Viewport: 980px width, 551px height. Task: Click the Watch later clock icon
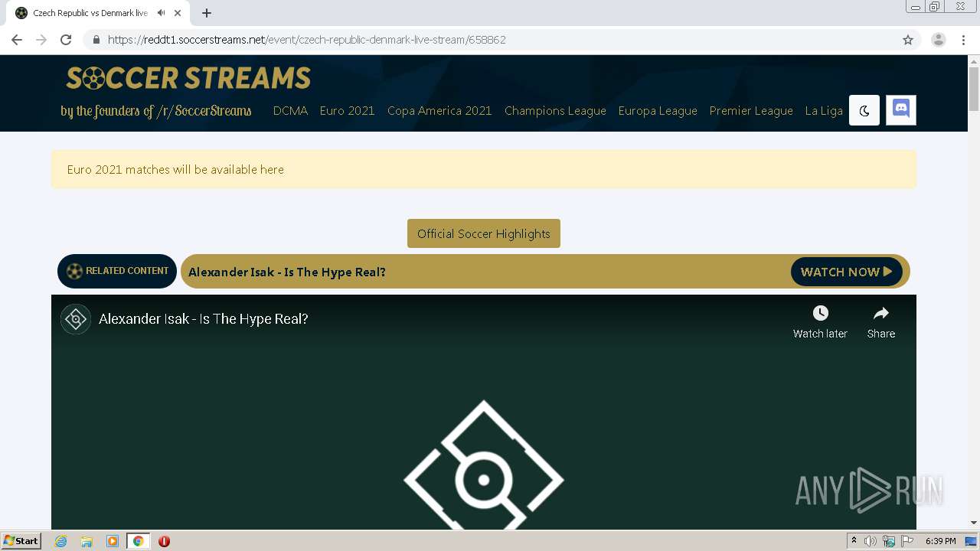point(820,313)
